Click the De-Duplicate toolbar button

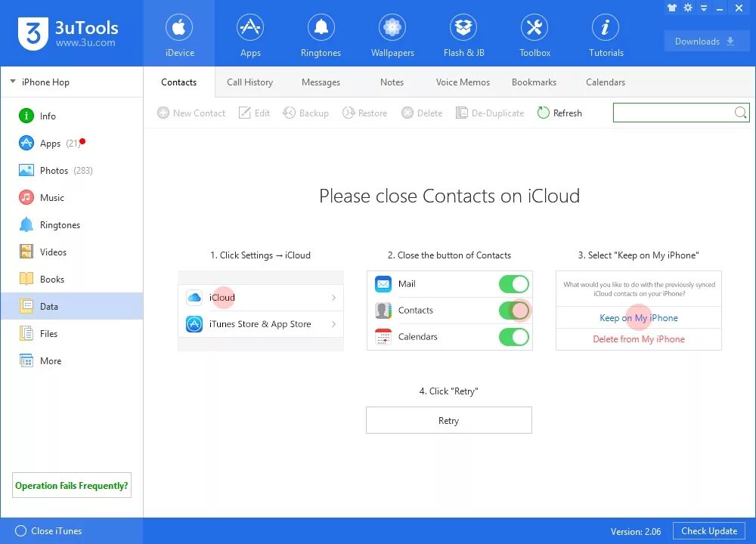(x=490, y=113)
